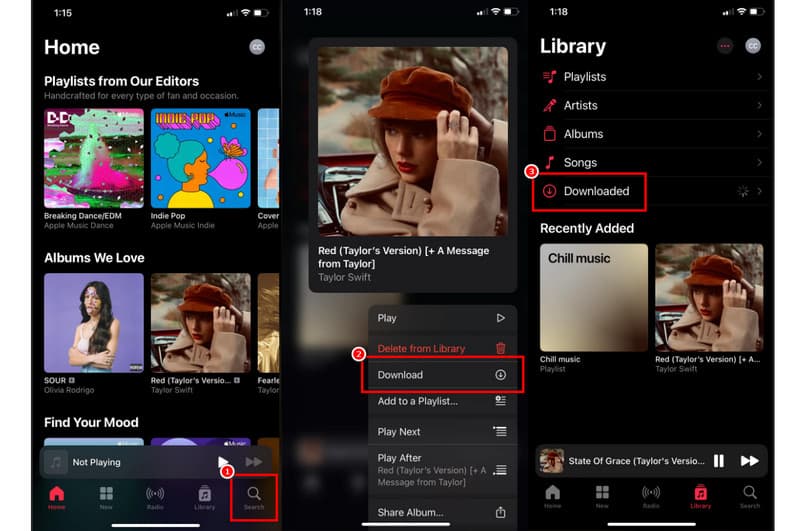Tap Radio tab on Library screen

(651, 497)
